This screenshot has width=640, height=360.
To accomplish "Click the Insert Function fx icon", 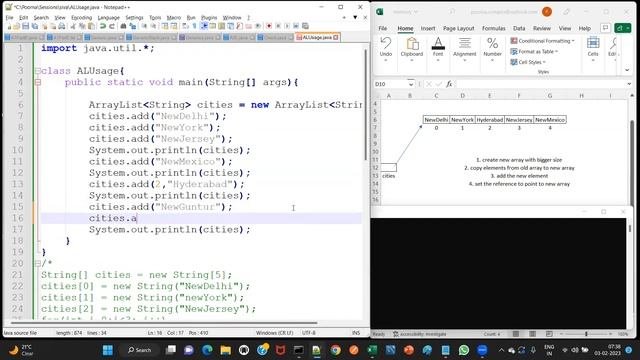I will tap(449, 84).
